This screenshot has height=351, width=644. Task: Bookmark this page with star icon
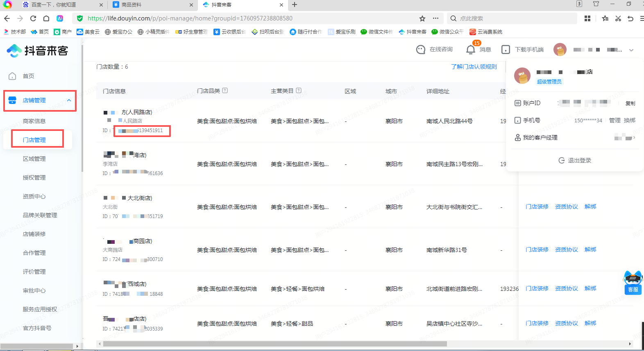point(422,18)
